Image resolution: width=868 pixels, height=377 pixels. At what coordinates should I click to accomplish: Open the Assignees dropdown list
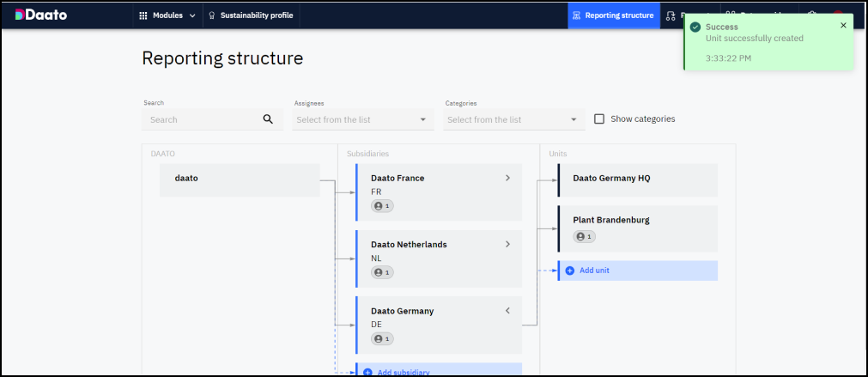click(x=363, y=119)
